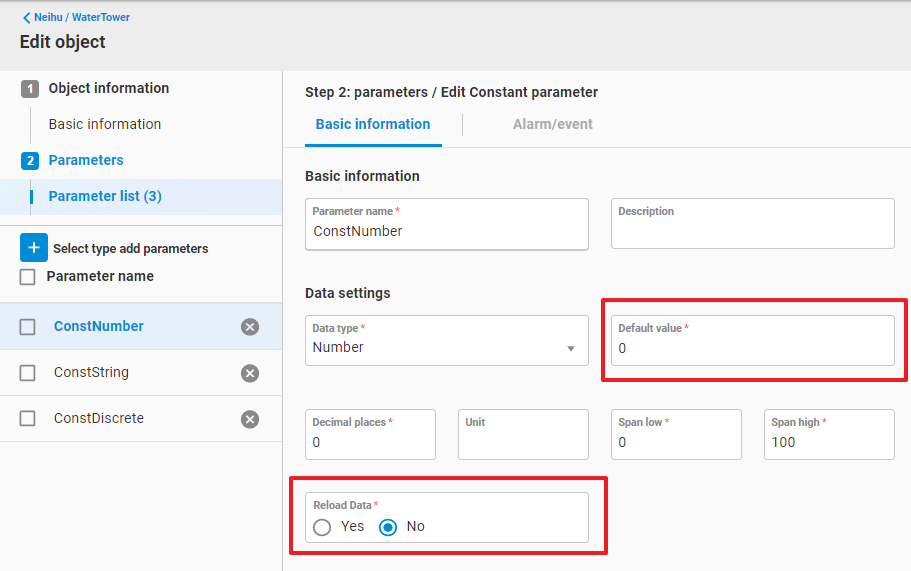Click the step 1 number badge

[30, 89]
